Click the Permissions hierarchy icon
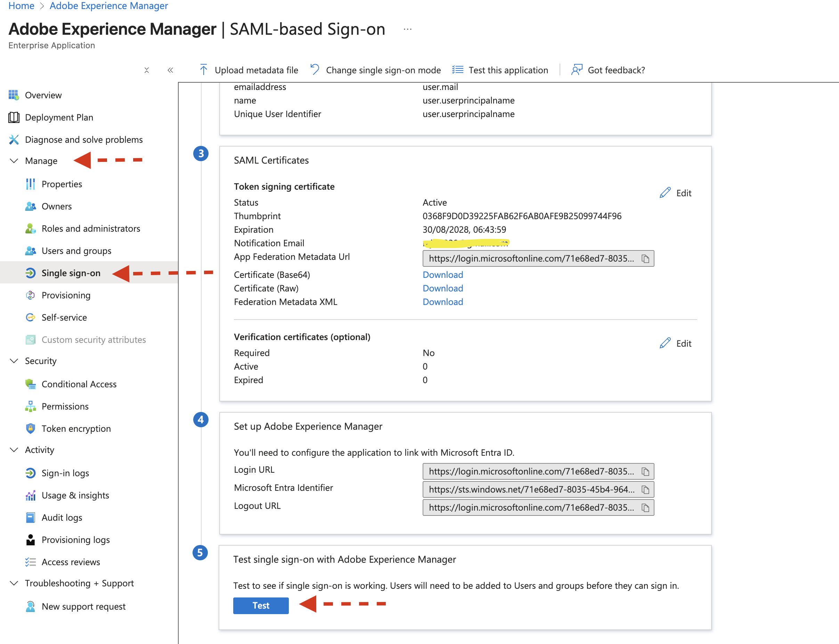Viewport: 839px width, 644px height. pos(30,406)
